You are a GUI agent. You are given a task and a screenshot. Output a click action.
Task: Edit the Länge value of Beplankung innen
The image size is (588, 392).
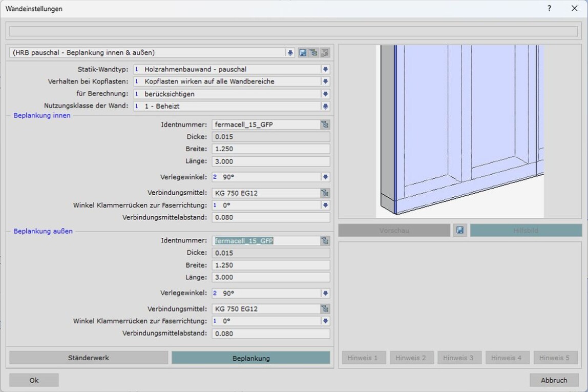271,161
